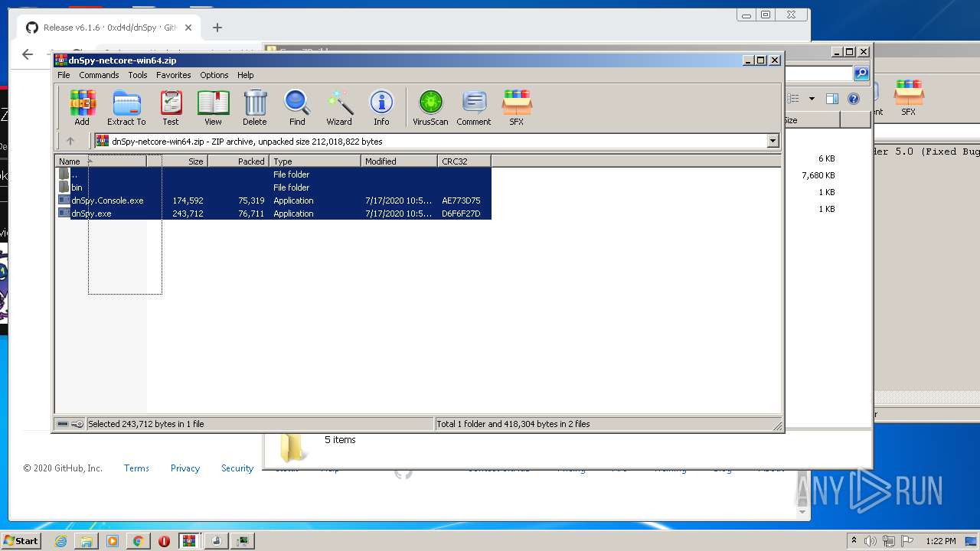Open the Find magnifier tool
The image size is (980, 551).
click(297, 107)
